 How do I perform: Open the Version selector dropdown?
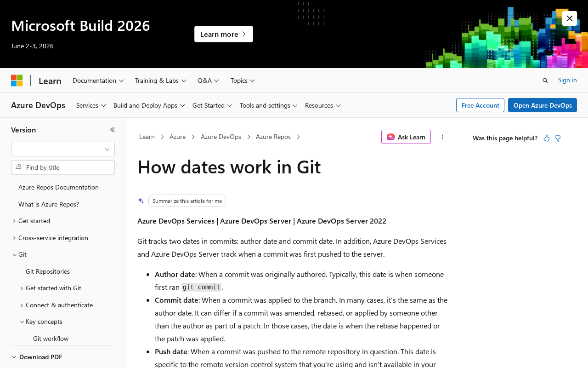(63, 149)
